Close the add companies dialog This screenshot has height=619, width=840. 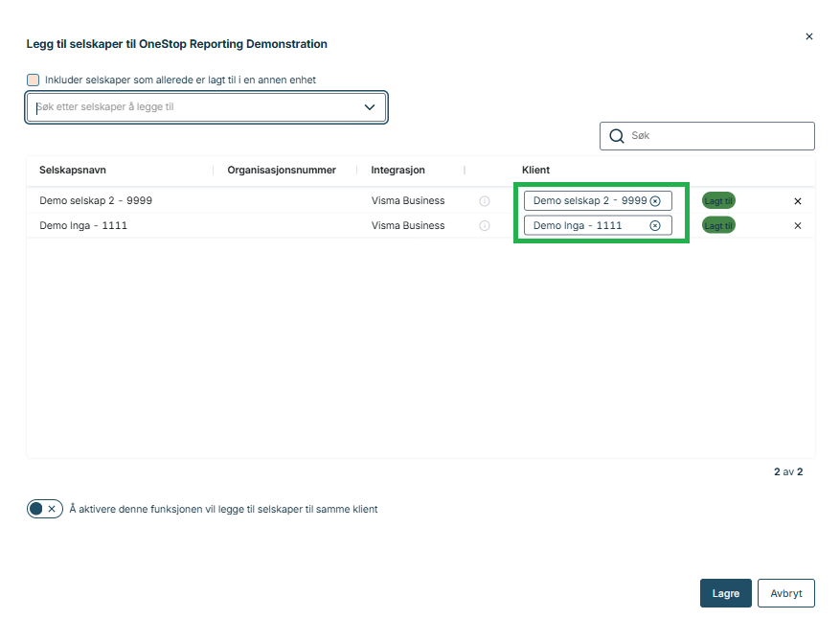tap(808, 36)
